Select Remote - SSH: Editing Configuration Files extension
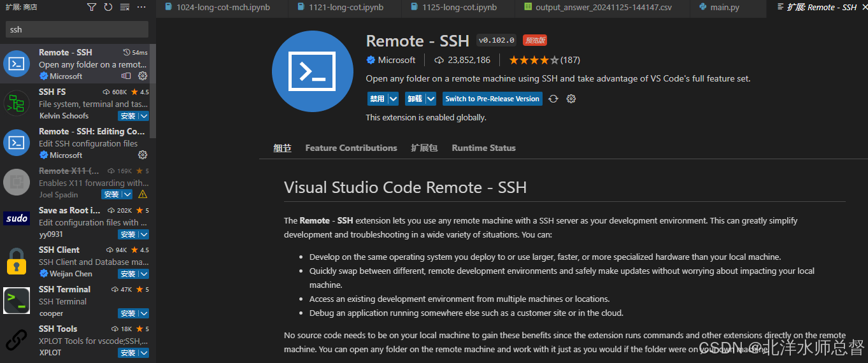The image size is (868, 363). coord(75,143)
